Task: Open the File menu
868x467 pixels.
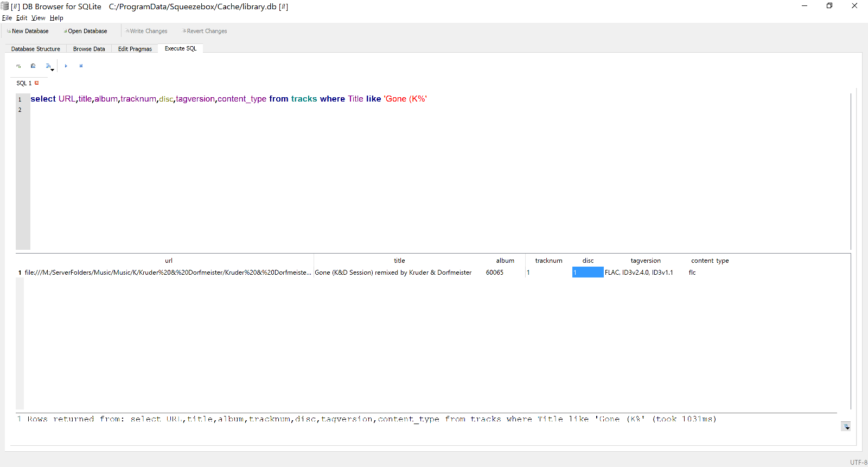Action: click(x=7, y=18)
